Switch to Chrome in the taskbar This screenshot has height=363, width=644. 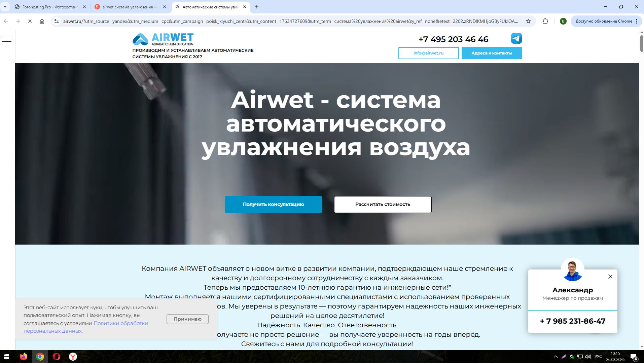pos(40,357)
